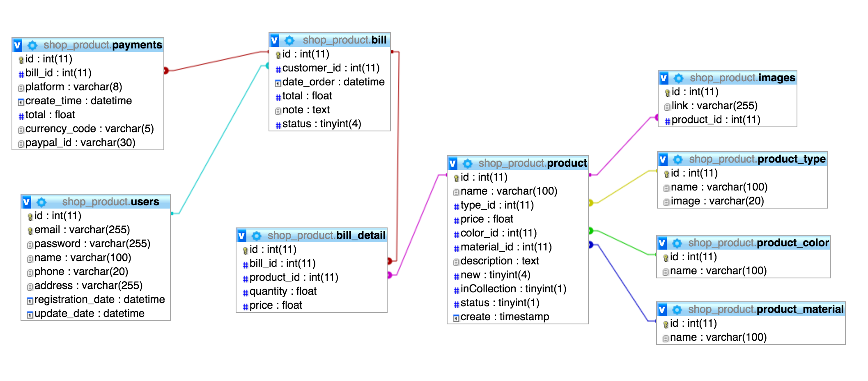
Task: Click the shop_product.bill_detail table title
Action: 326,236
